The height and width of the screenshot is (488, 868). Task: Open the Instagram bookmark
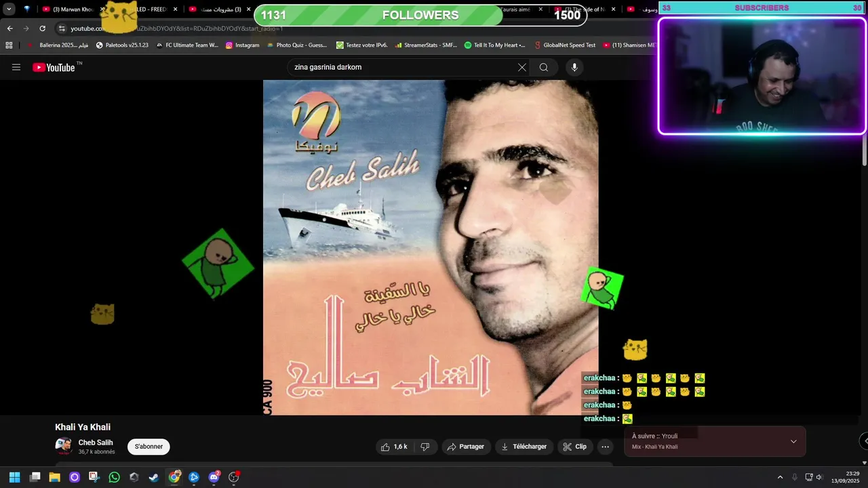pyautogui.click(x=242, y=45)
